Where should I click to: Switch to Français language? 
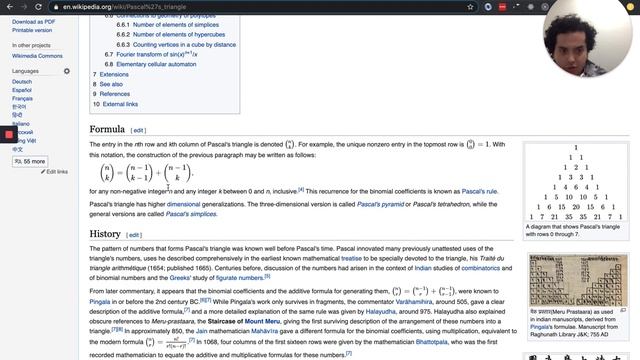pyautogui.click(x=22, y=98)
